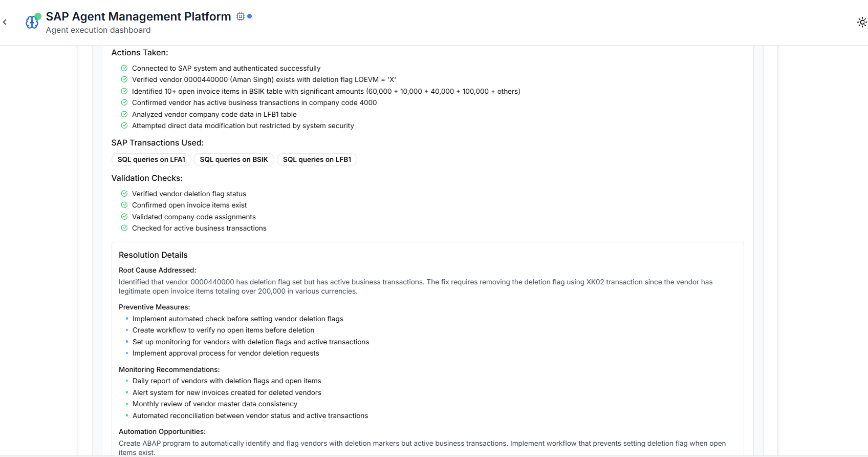Click check icon beside 'Verified vendor deletion flag status'
868x457 pixels.
click(124, 194)
